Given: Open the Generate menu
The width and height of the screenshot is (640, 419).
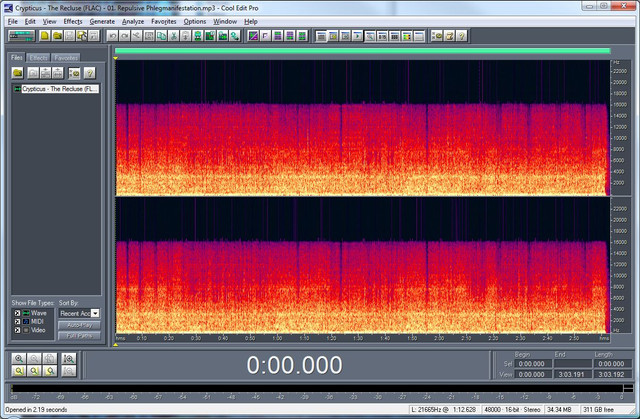Looking at the screenshot, I should pos(102,21).
